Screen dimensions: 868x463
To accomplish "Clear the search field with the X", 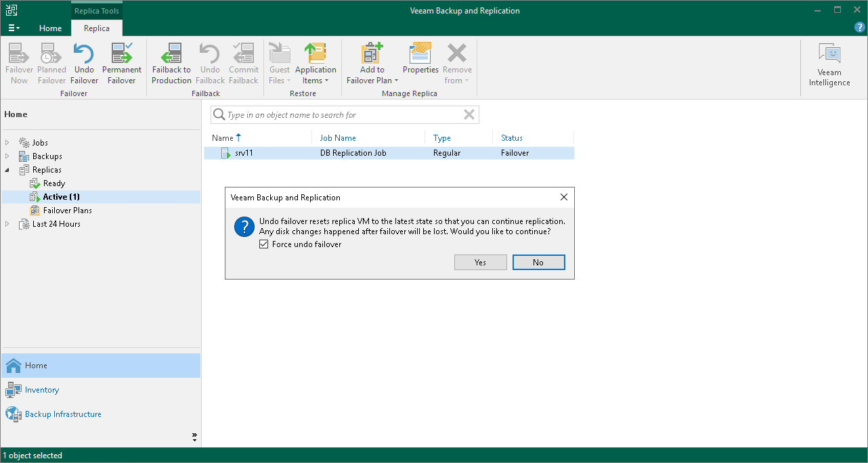I will [x=469, y=115].
